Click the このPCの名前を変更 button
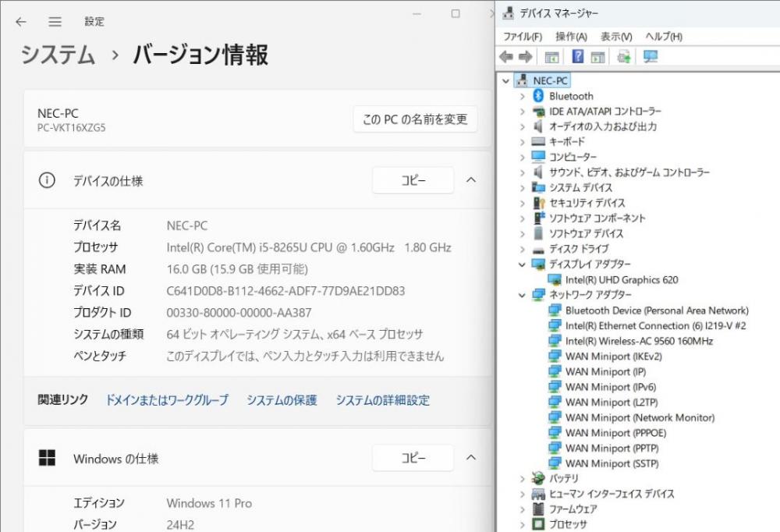 pyautogui.click(x=416, y=119)
